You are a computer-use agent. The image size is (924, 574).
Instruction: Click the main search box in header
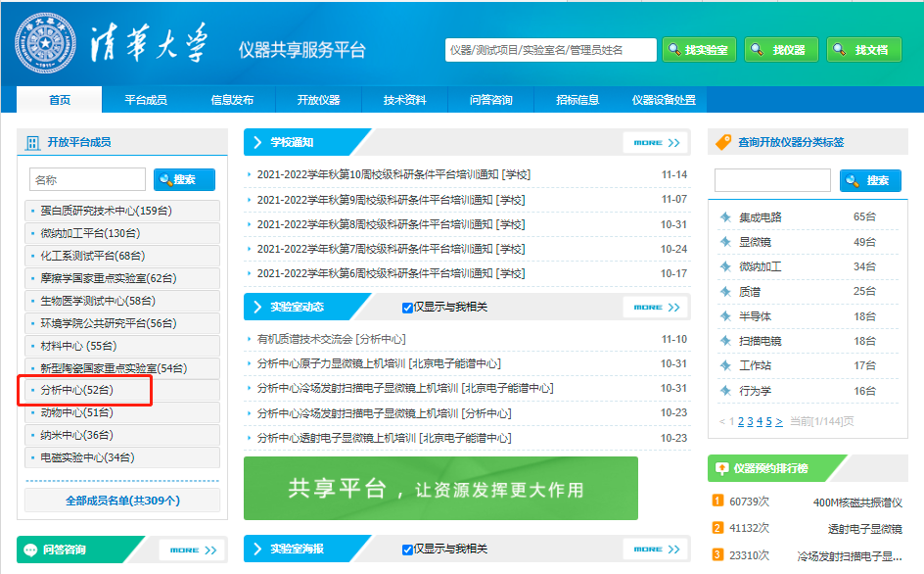click(x=549, y=50)
